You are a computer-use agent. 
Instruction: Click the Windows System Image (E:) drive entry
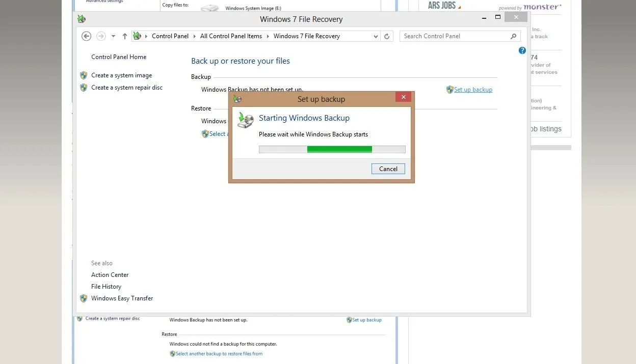coord(253,8)
